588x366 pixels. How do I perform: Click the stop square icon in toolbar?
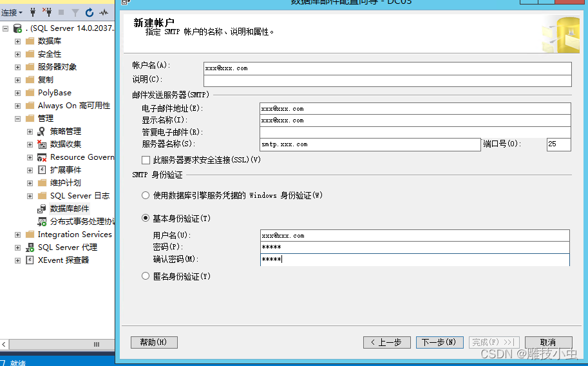[61, 13]
